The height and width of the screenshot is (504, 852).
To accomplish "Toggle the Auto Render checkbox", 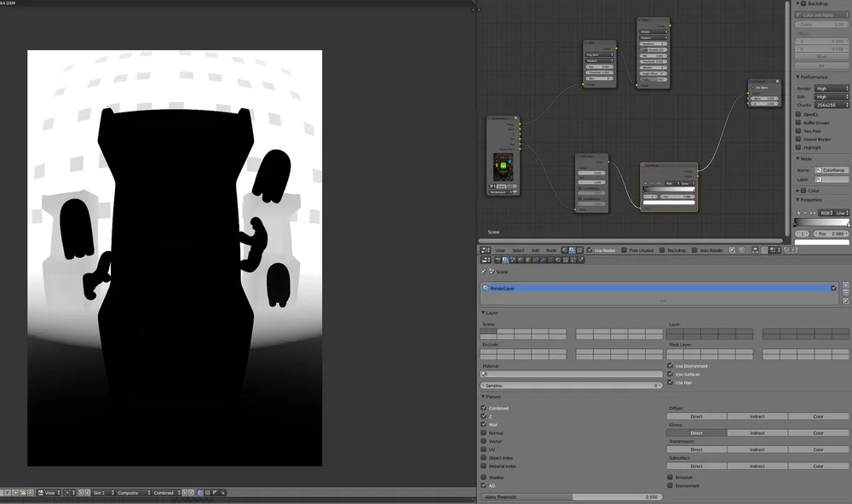I will pos(694,250).
